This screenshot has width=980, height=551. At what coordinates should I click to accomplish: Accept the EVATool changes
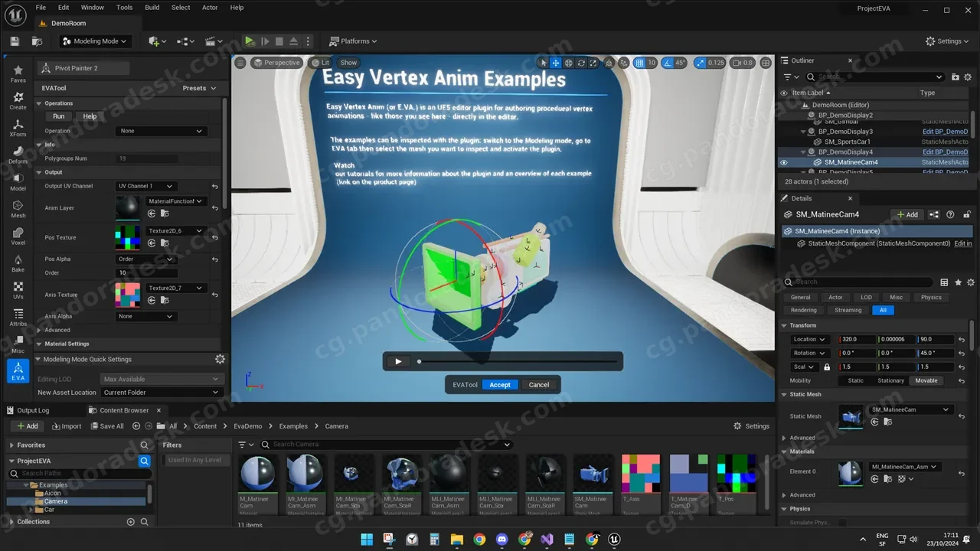(500, 385)
